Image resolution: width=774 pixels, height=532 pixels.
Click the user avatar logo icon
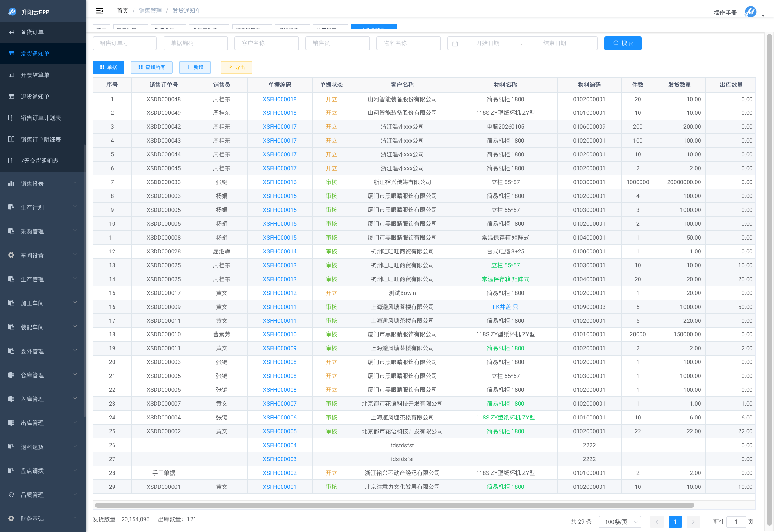(750, 12)
